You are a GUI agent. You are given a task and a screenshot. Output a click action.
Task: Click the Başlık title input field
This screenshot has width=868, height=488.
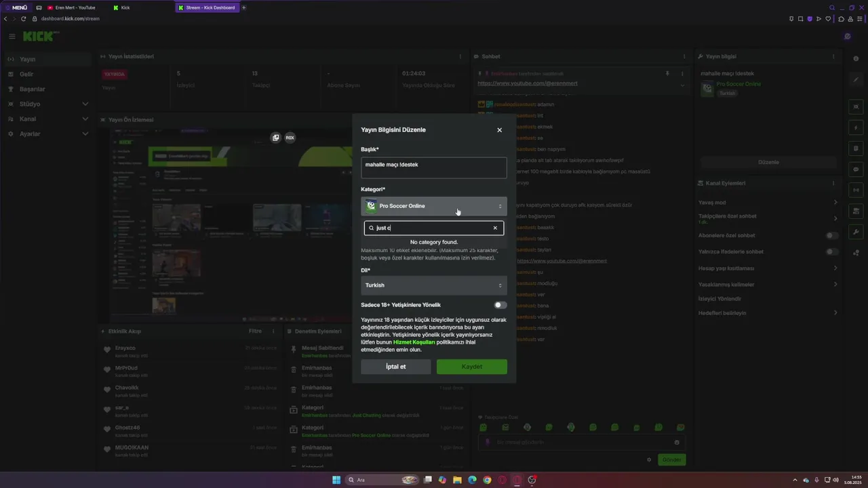click(433, 167)
